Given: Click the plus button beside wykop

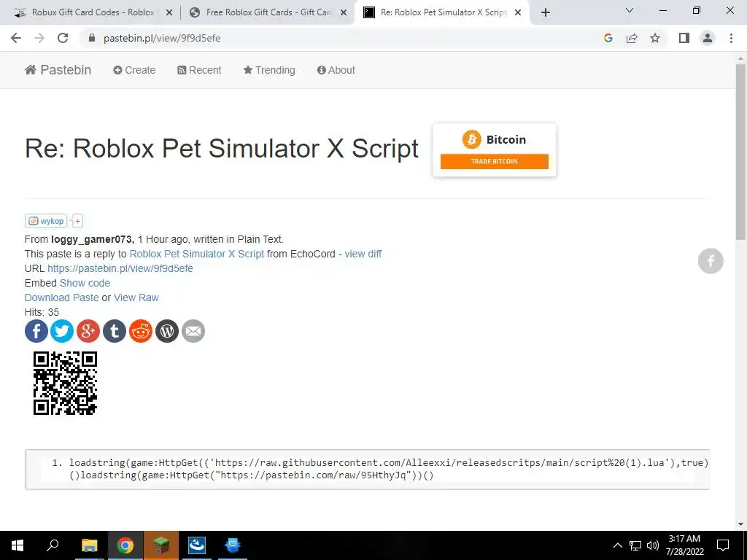Looking at the screenshot, I should 77,221.
